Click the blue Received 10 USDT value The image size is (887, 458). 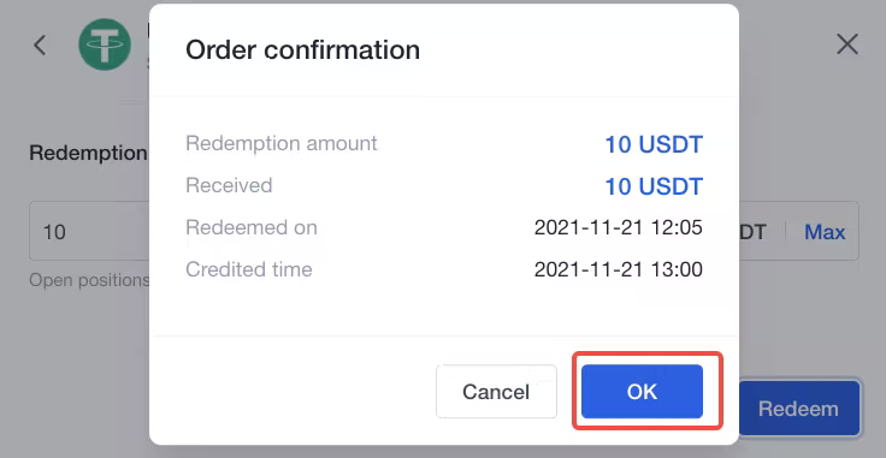653,187
